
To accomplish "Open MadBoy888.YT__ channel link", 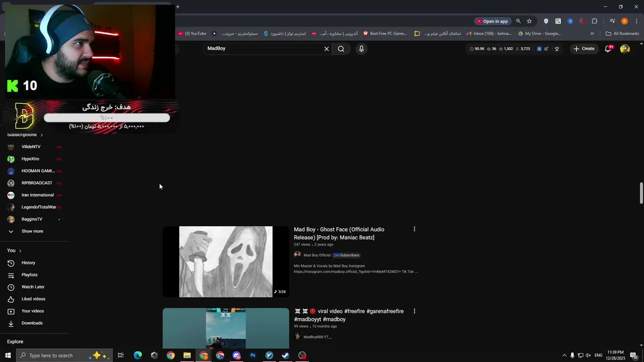I will point(317,337).
